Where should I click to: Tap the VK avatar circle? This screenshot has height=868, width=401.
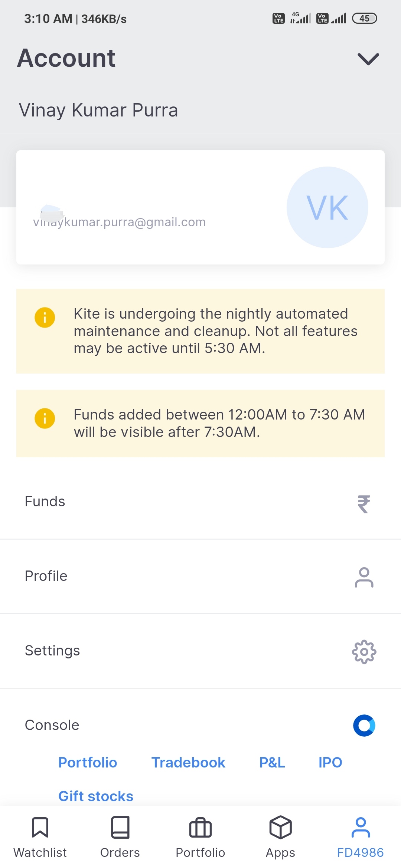pos(327,207)
